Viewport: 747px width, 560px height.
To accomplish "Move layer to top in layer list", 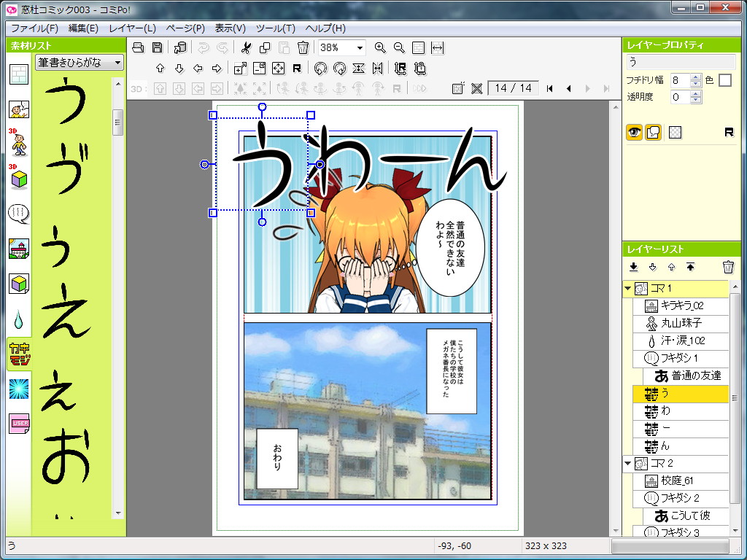I will pos(691,267).
